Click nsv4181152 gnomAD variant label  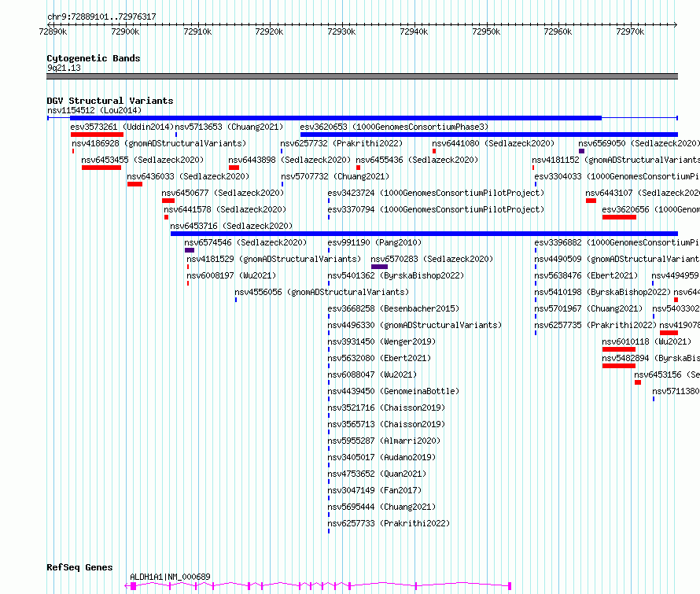pos(616,160)
